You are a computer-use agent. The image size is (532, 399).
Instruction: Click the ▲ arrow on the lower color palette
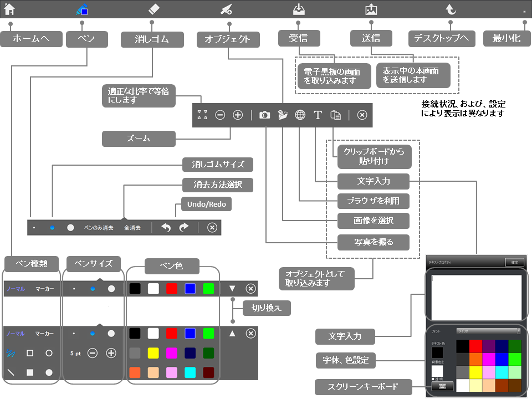[x=232, y=333]
